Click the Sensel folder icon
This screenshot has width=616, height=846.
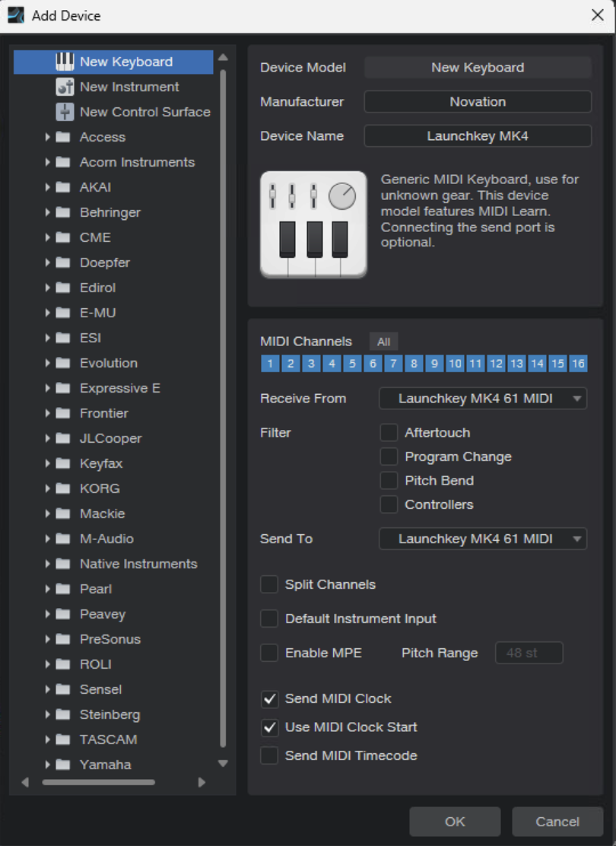click(63, 689)
